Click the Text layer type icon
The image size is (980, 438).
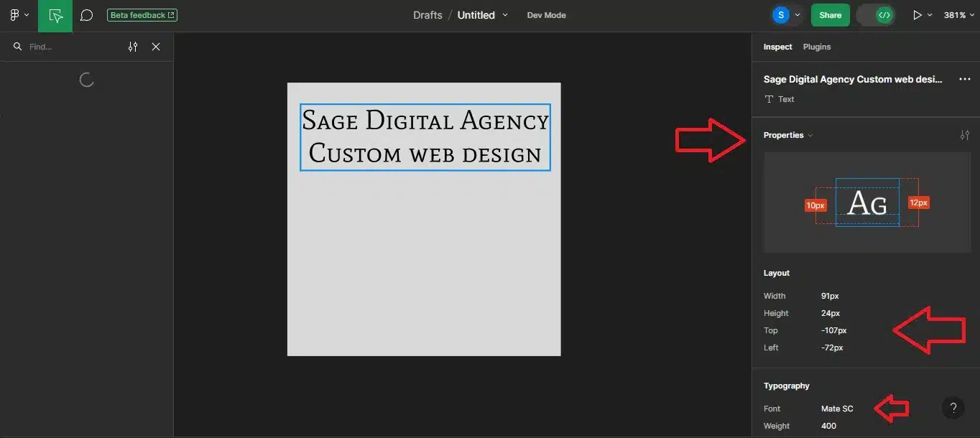[x=769, y=99]
